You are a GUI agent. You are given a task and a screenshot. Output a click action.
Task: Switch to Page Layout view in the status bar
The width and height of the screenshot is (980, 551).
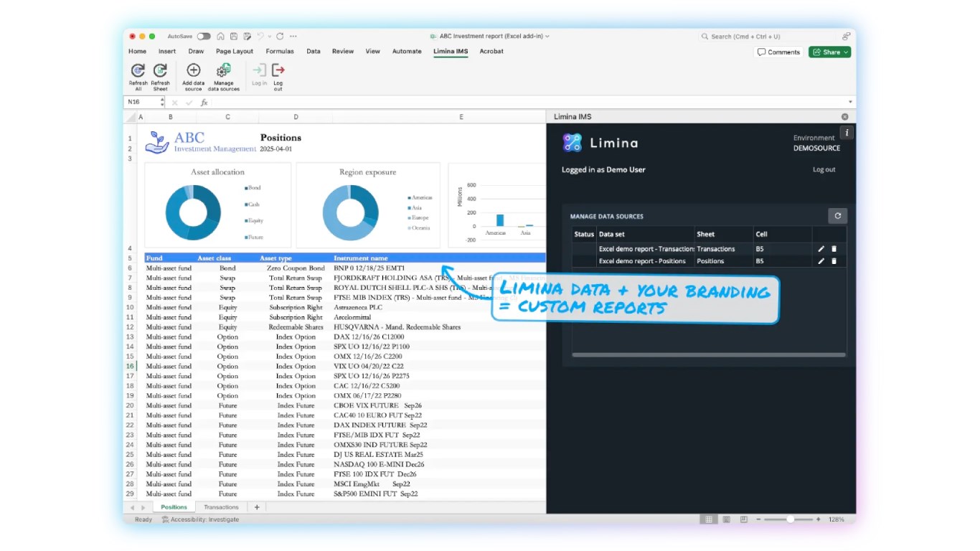tap(726, 519)
